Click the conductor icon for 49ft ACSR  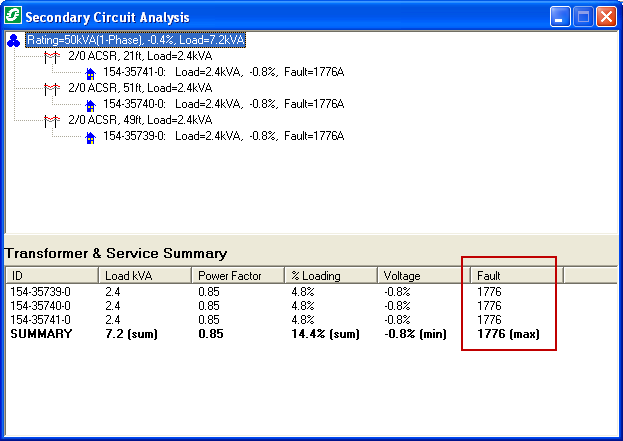tap(53, 120)
